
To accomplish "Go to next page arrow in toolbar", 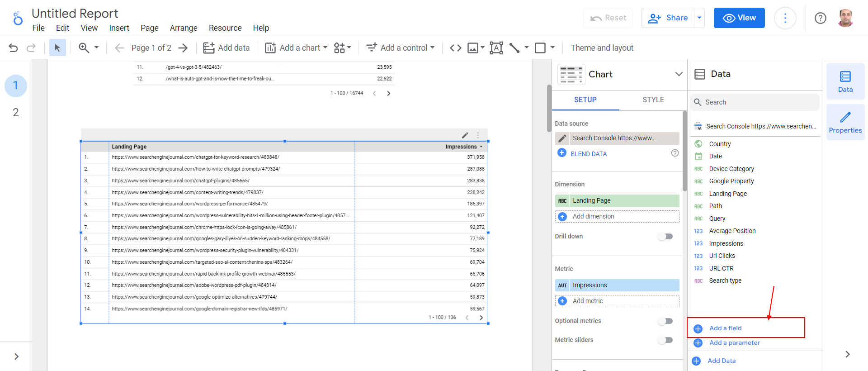I will 183,48.
